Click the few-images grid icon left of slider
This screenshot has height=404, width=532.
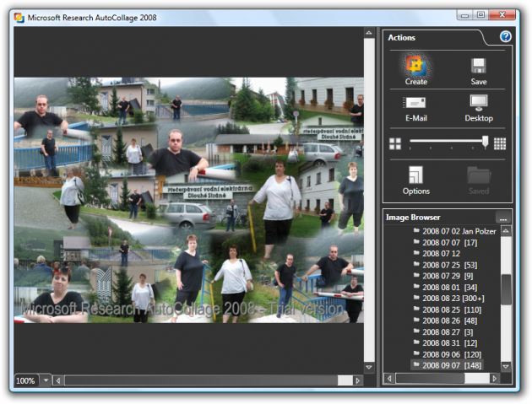(395, 143)
